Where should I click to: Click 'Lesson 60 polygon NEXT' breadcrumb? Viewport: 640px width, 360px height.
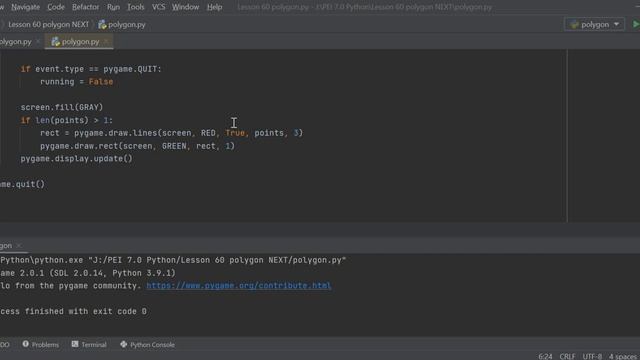48,24
